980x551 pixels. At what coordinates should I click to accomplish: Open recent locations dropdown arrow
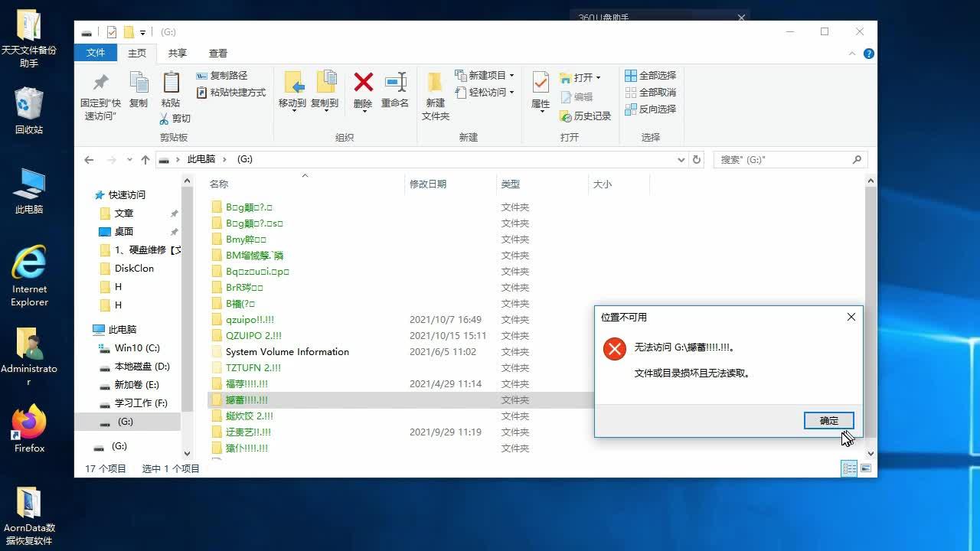coord(129,160)
